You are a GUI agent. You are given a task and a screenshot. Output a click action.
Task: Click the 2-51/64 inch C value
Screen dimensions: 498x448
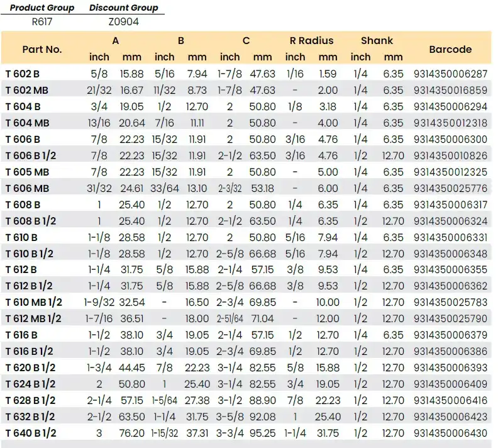pos(230,318)
